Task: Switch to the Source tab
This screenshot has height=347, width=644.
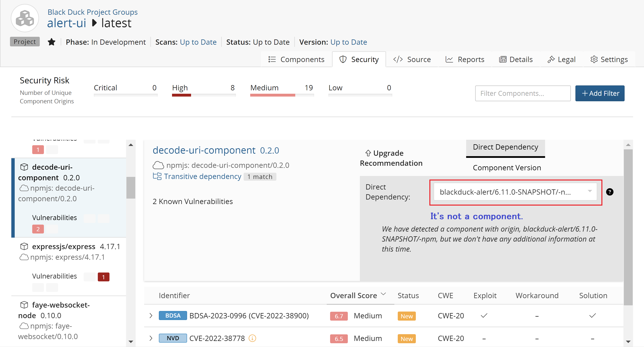Action: pyautogui.click(x=412, y=59)
